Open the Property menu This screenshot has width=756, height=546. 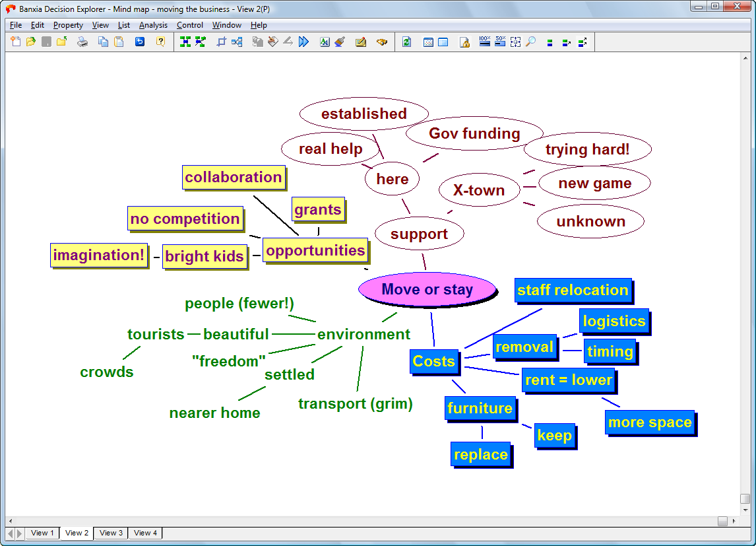coord(68,25)
